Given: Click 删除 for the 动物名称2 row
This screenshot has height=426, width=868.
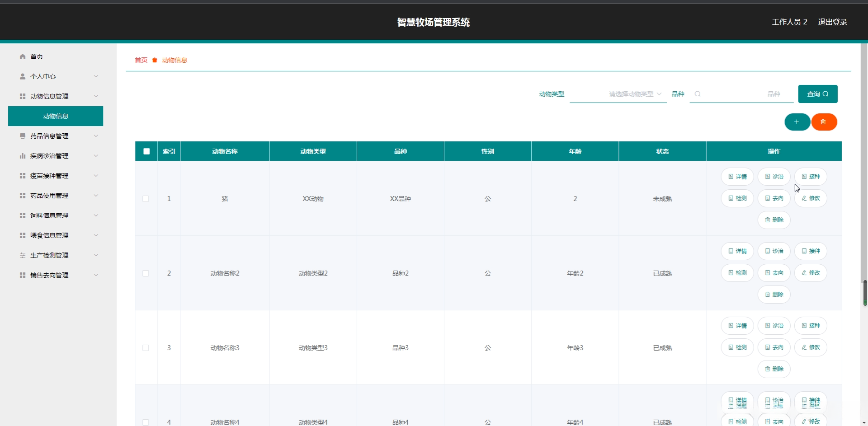Looking at the screenshot, I should 774,295.
